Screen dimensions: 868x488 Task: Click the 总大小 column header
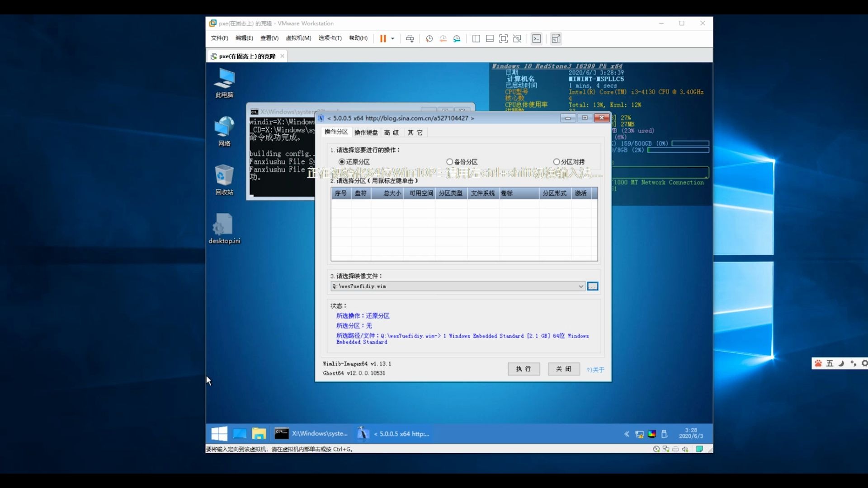[x=387, y=193]
